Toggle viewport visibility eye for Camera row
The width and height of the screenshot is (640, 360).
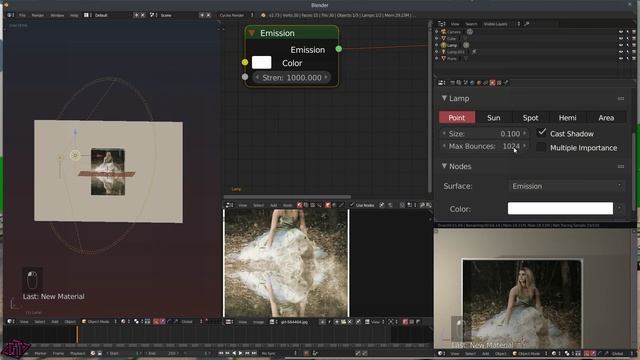tap(621, 32)
